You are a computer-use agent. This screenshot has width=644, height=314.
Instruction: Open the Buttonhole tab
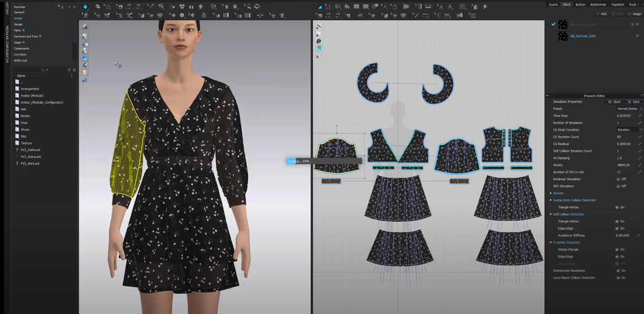598,4
